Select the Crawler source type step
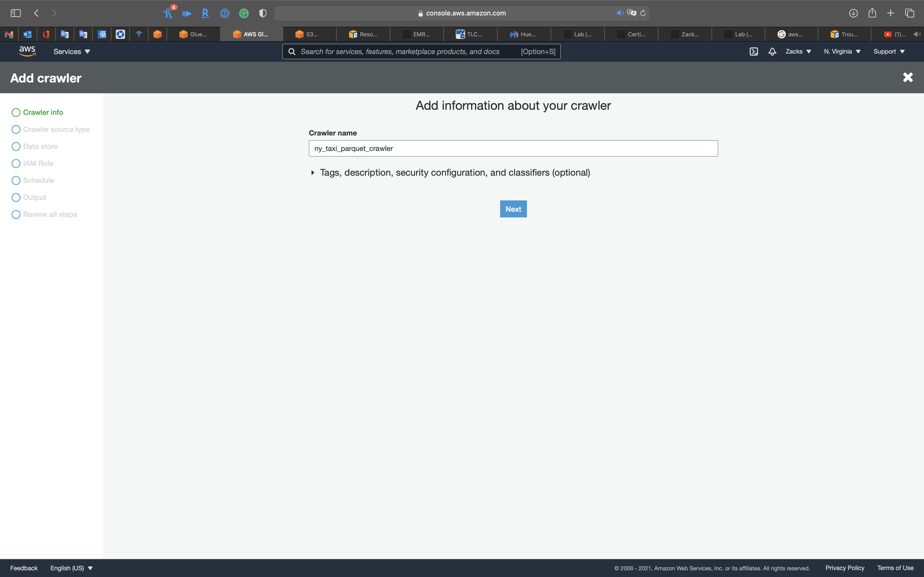 click(x=56, y=129)
